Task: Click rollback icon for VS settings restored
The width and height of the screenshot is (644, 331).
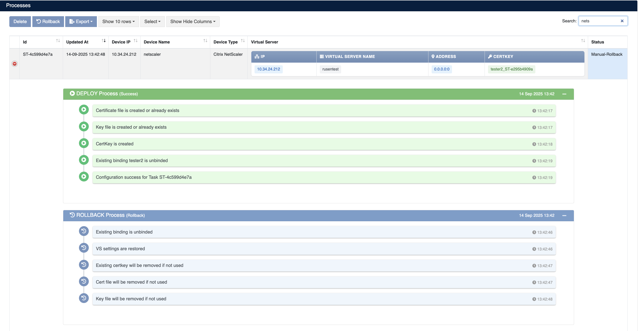Action: click(84, 248)
